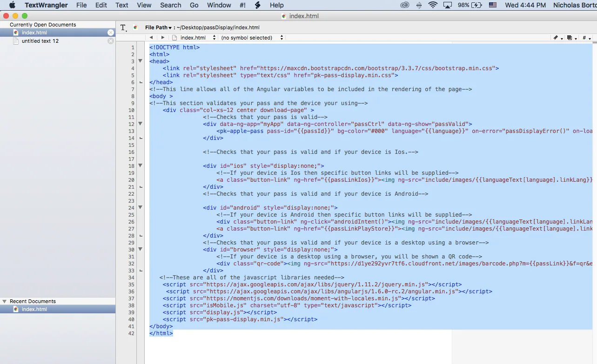
Task: Open the AirPlay display menu
Action: pyautogui.click(x=448, y=5)
